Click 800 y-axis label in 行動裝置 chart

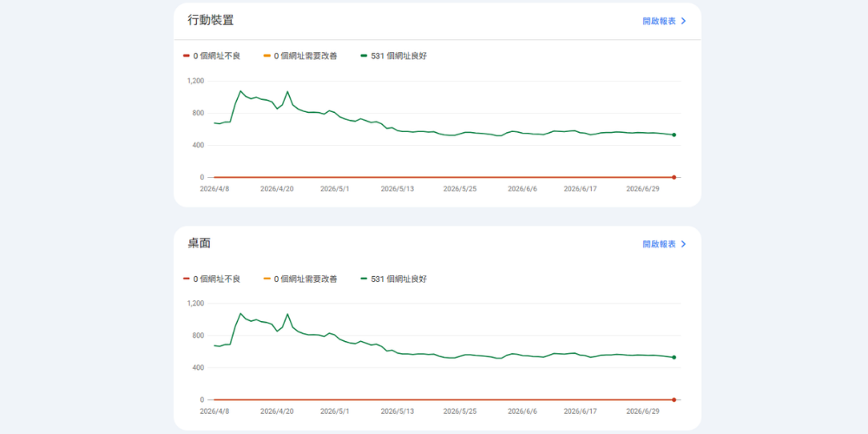pyautogui.click(x=199, y=113)
